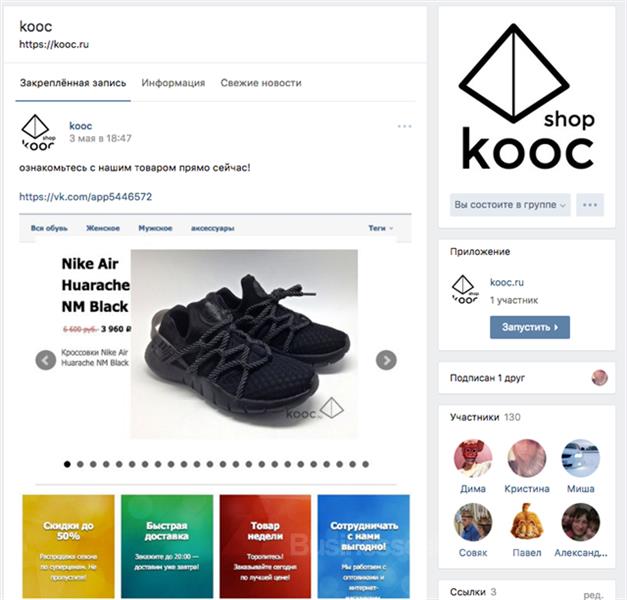This screenshot has height=600, width=627.
Task: Open the vk.com/app5446572 link
Action: [86, 196]
